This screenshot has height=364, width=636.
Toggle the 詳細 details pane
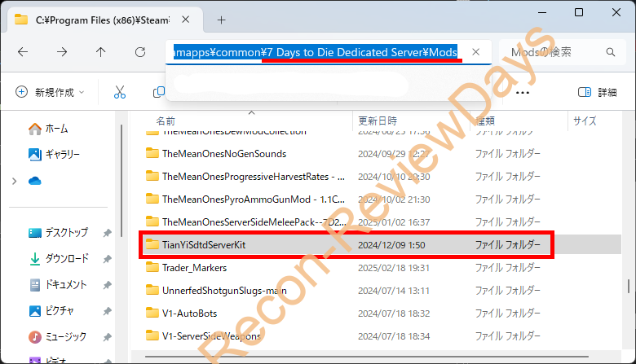[597, 92]
